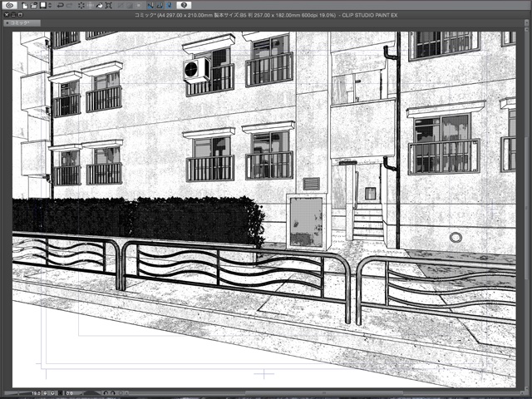532x399 pixels.
Task: Toggle Snap to Ruler
Action: [150, 6]
